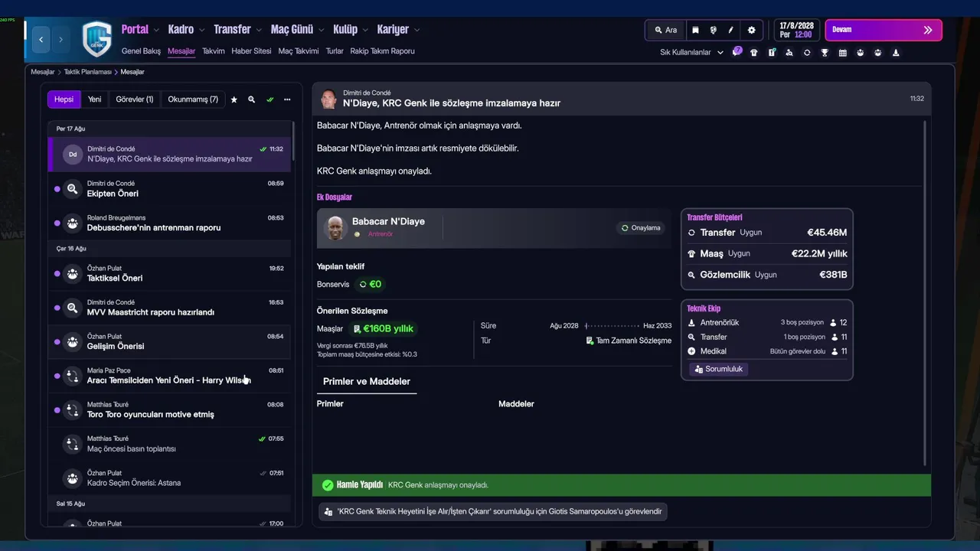This screenshot has width=980, height=551.
Task: Open the Harry Wilson agent offer message
Action: [169, 375]
